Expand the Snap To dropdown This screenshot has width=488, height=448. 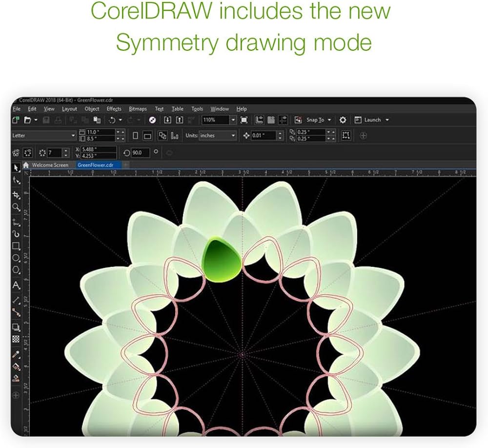point(329,120)
